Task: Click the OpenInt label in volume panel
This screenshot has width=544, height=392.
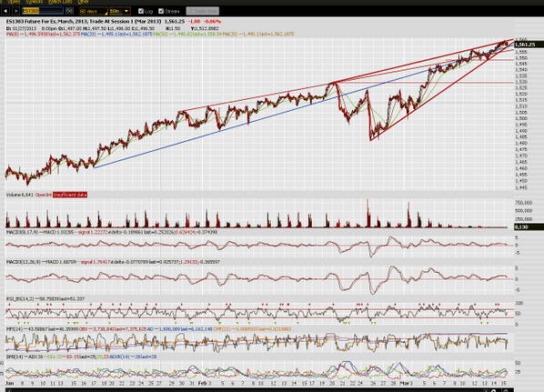Action: 44,195
